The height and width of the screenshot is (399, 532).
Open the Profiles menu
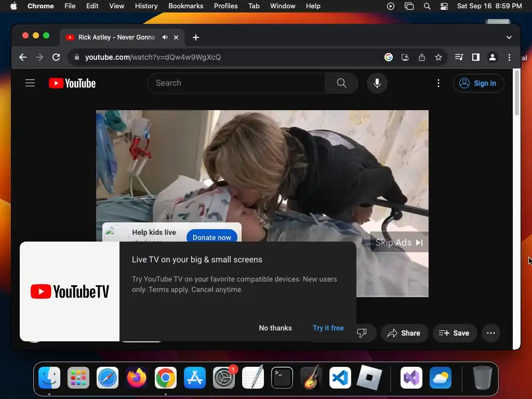click(x=225, y=6)
